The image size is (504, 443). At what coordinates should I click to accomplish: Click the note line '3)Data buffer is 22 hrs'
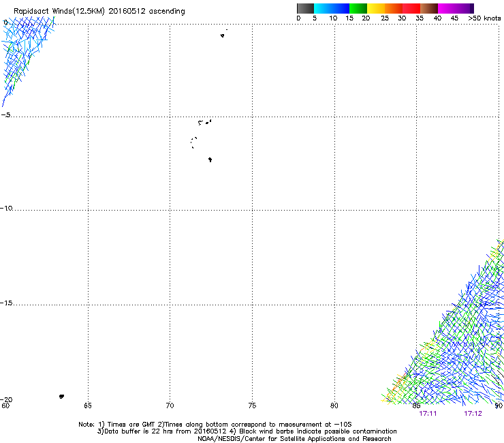tap(247, 431)
